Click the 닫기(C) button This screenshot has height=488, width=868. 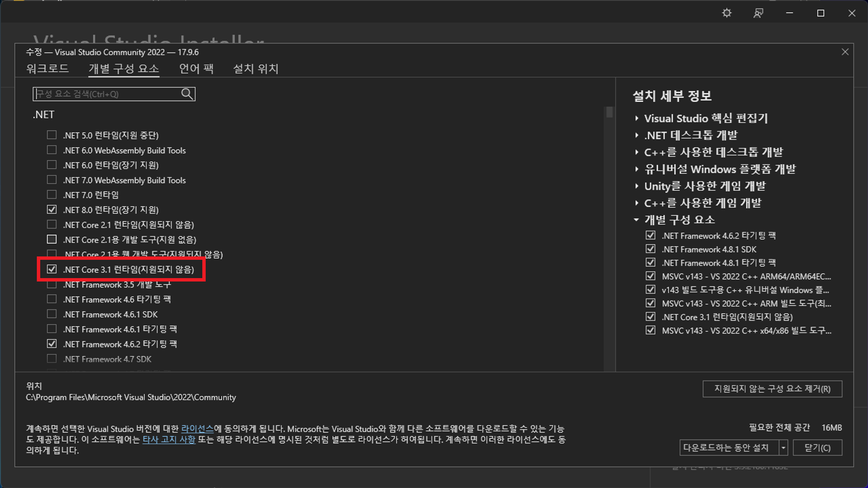pyautogui.click(x=817, y=448)
